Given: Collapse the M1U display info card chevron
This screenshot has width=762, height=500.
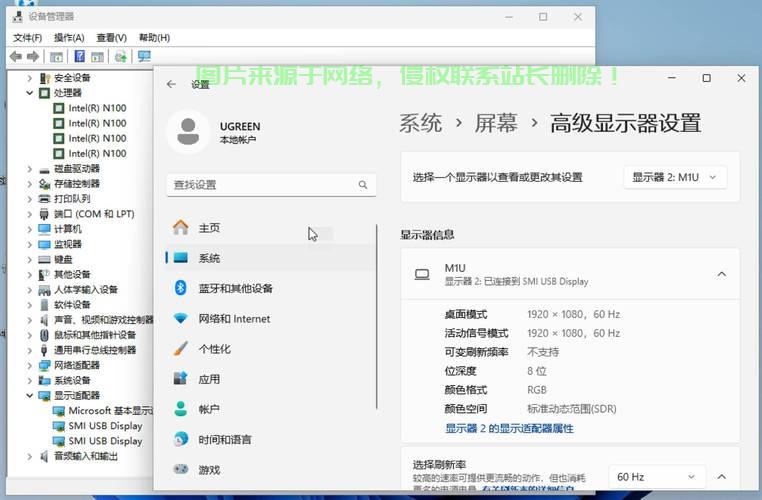Looking at the screenshot, I should (x=722, y=275).
